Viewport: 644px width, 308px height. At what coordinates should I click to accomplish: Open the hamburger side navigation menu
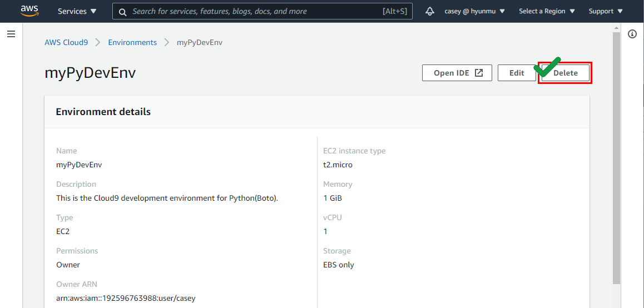pyautogui.click(x=11, y=34)
